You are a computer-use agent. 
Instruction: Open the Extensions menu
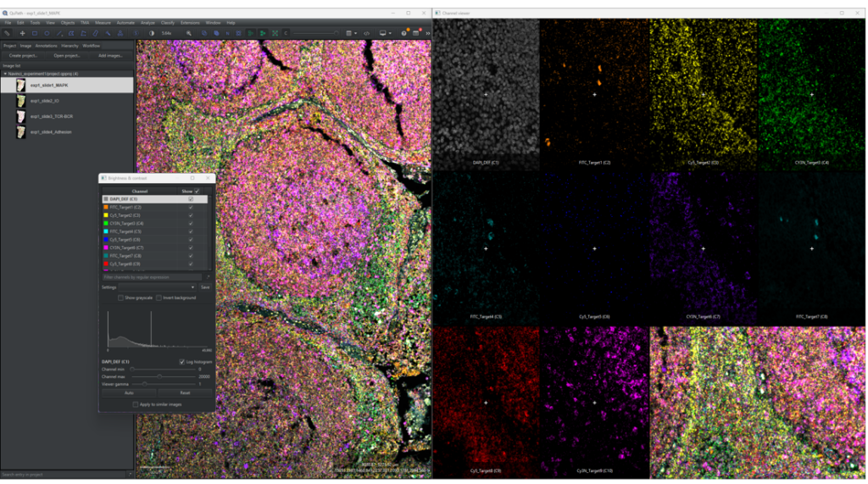click(190, 23)
